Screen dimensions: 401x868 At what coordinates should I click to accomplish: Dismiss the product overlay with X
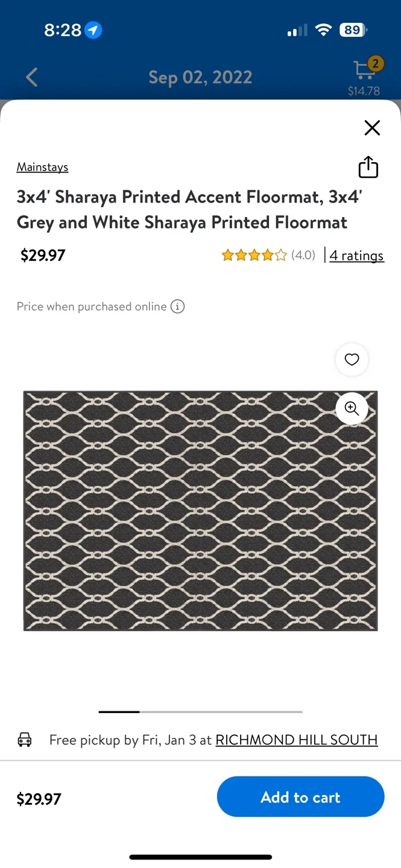[372, 128]
